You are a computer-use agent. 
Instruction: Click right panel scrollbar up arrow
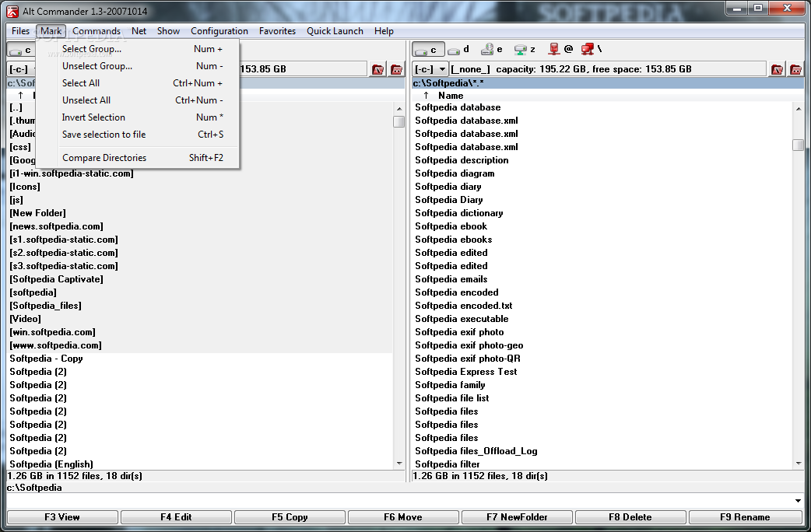coord(798,109)
